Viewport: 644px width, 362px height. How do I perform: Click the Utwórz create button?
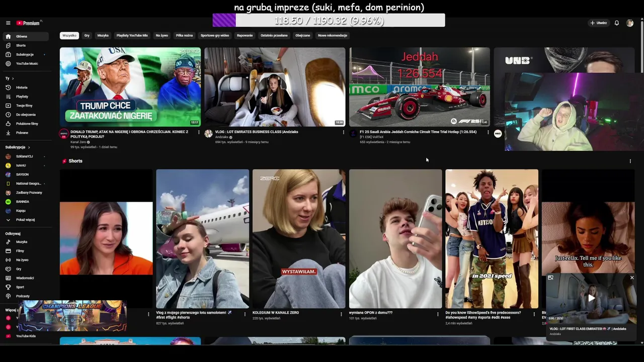pyautogui.click(x=599, y=23)
